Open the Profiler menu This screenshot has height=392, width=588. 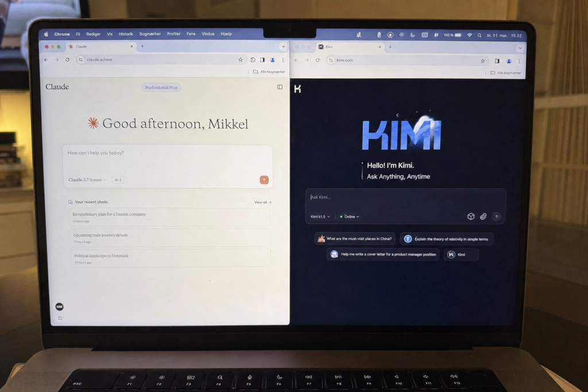point(173,34)
